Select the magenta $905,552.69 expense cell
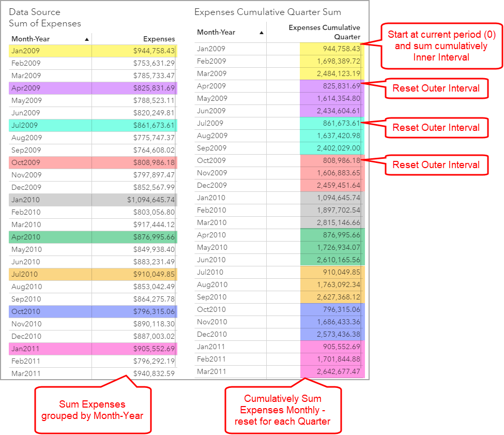The width and height of the screenshot is (504, 435). [x=134, y=349]
